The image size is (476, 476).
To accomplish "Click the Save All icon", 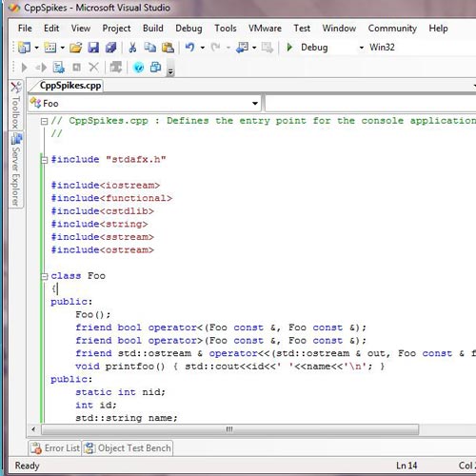I will tap(111, 48).
